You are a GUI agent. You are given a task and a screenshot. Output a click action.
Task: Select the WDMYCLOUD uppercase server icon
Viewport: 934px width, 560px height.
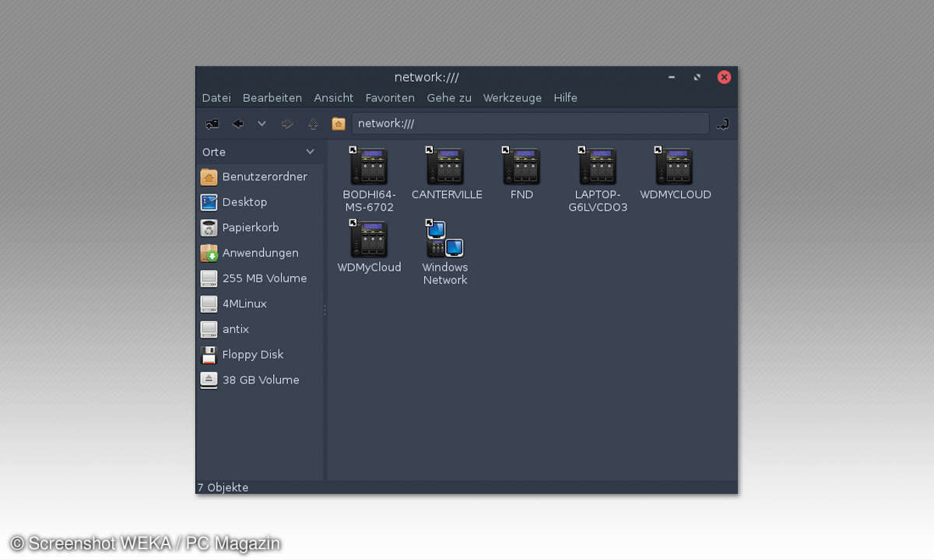674,166
